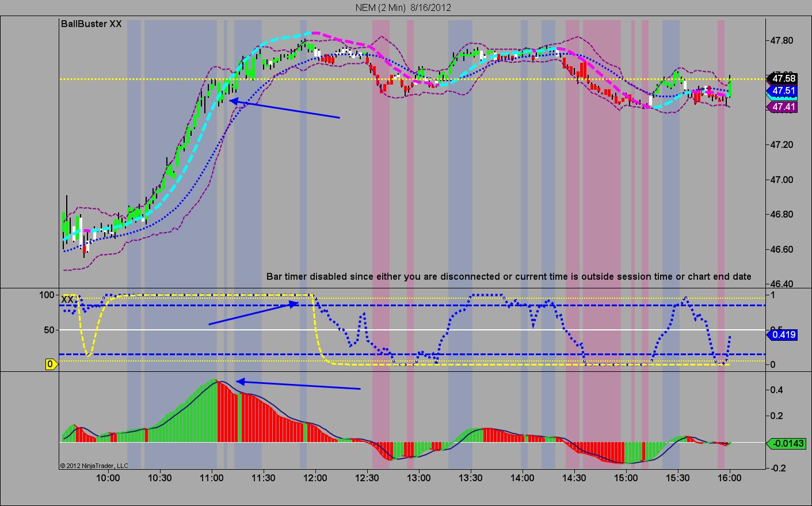Click the 46.60 price axis label

click(x=782, y=249)
